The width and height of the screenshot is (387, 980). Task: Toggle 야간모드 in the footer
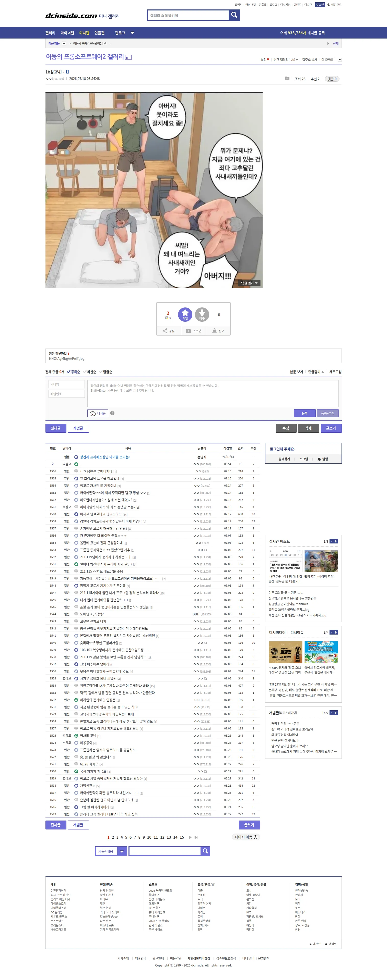click(316, 944)
